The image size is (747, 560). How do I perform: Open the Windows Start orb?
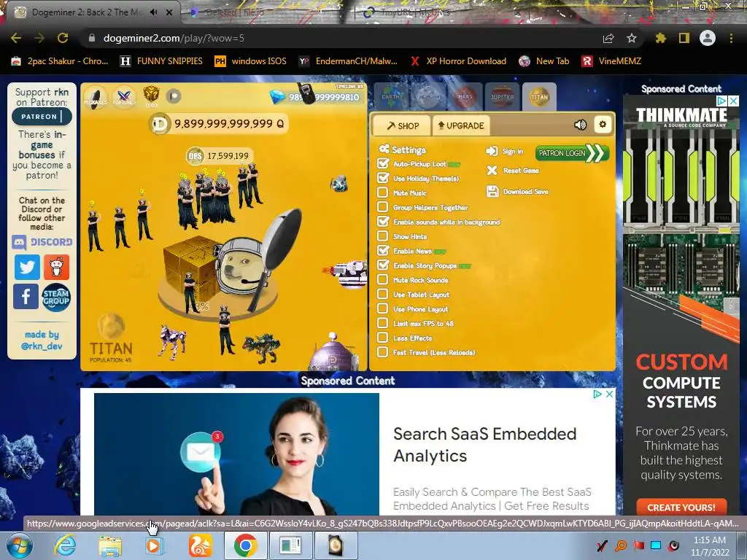click(x=18, y=546)
